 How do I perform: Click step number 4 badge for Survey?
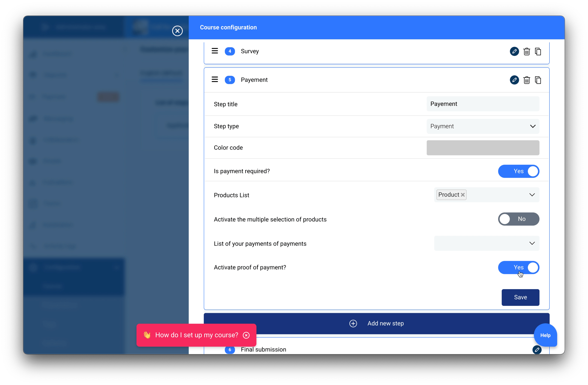(x=229, y=51)
